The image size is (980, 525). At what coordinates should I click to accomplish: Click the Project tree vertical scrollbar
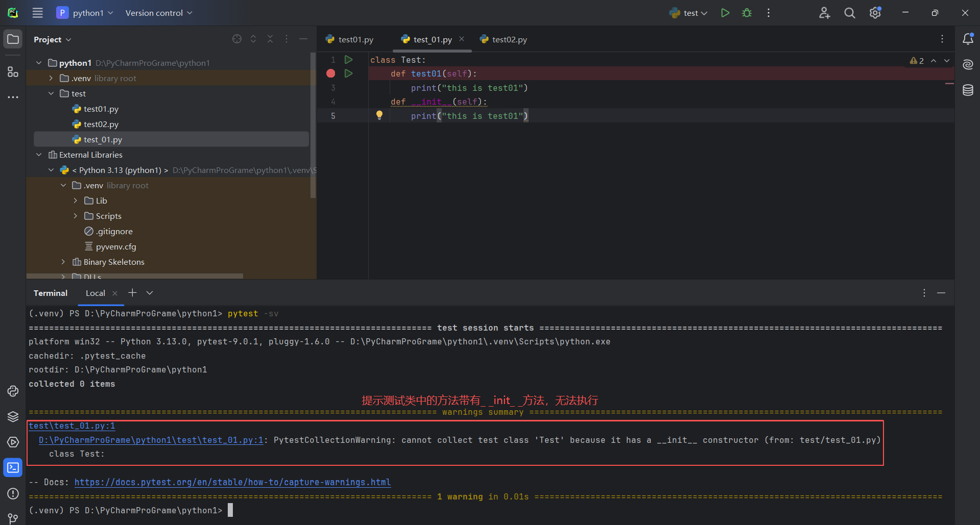[x=313, y=125]
